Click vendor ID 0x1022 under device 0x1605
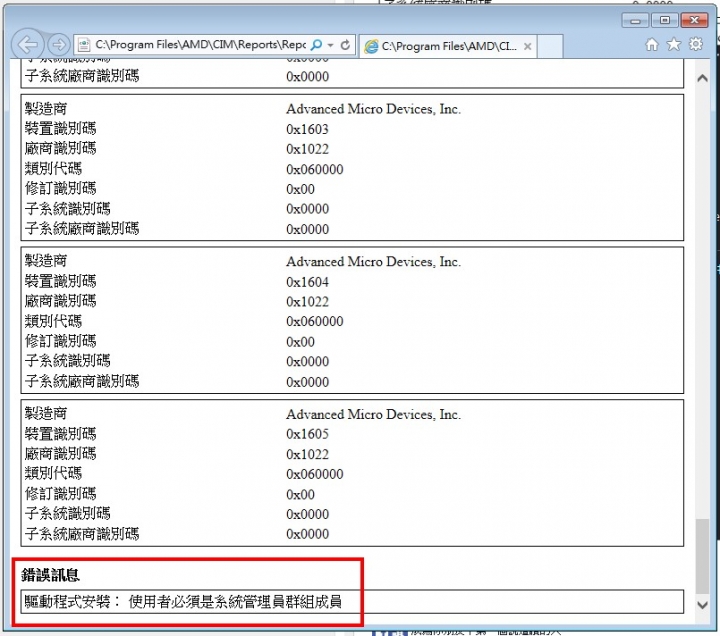This screenshot has height=636, width=720. point(307,454)
